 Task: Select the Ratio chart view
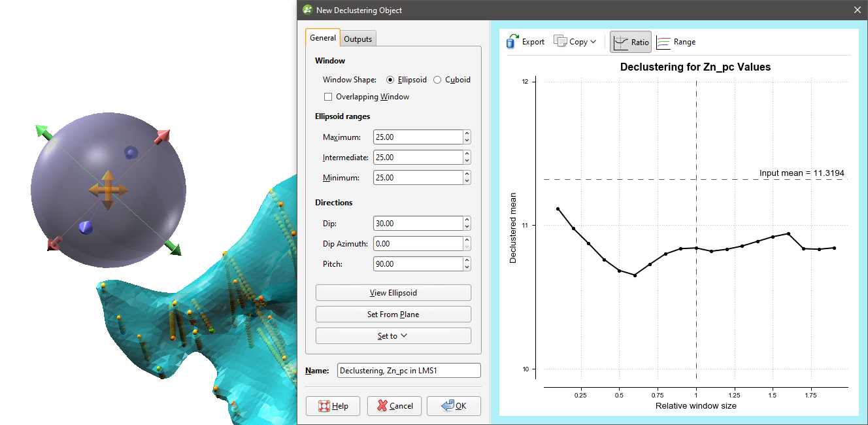pos(629,42)
